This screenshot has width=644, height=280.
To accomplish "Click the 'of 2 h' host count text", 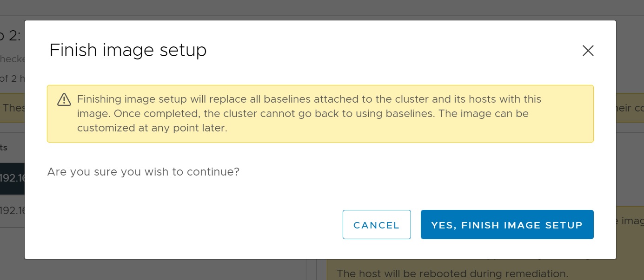I will coord(11,78).
